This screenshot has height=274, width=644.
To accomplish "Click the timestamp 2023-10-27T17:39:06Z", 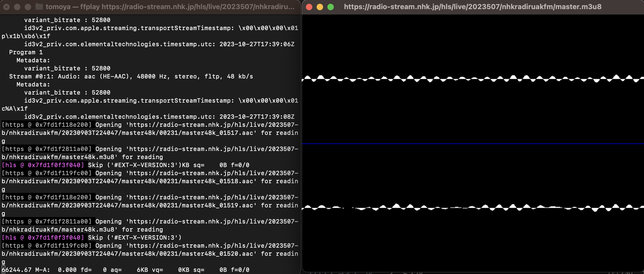I will (257, 44).
